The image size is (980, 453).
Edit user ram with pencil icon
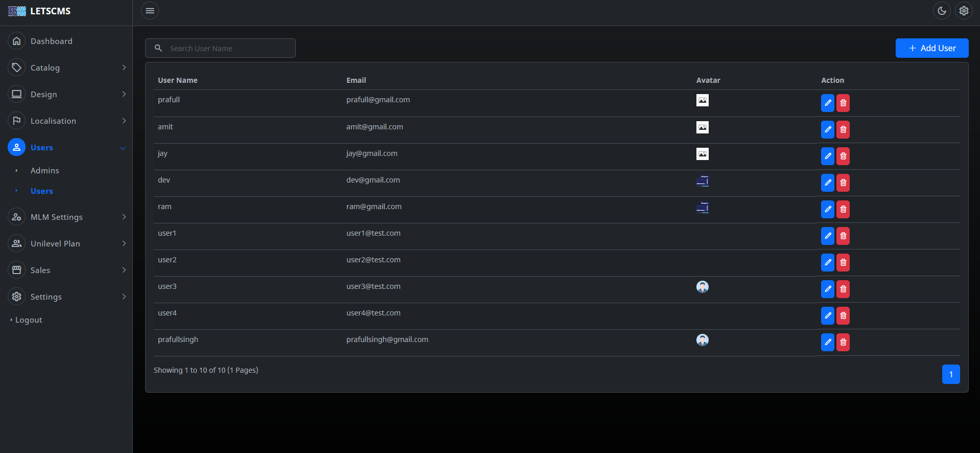point(827,209)
